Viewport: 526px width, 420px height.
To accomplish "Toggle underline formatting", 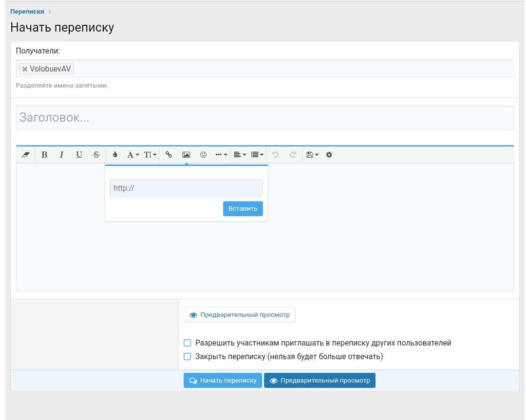I will tap(79, 155).
